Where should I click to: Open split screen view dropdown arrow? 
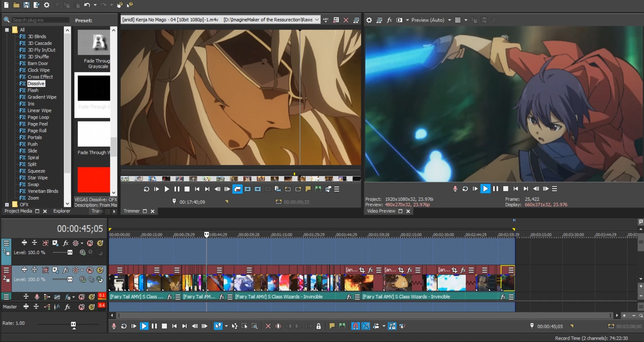(407, 20)
